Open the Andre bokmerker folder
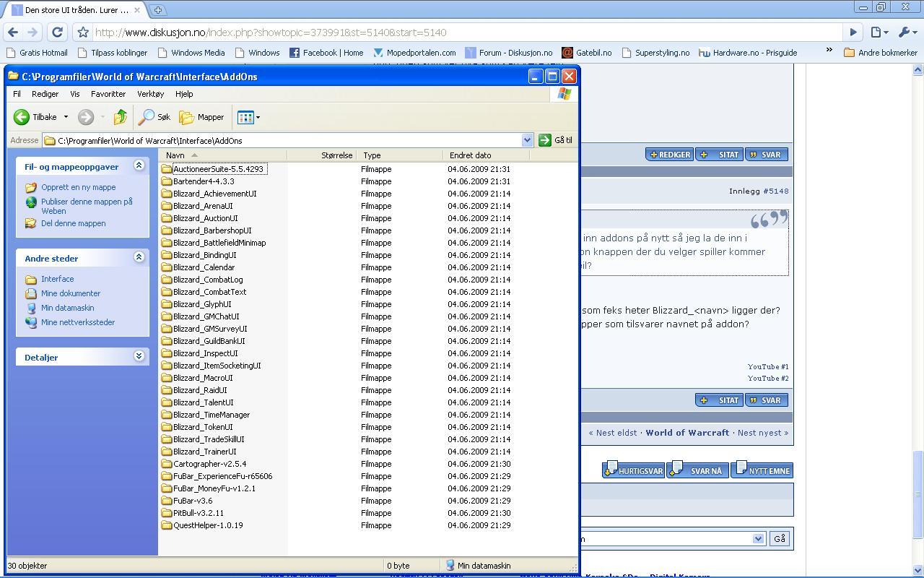 pyautogui.click(x=881, y=53)
